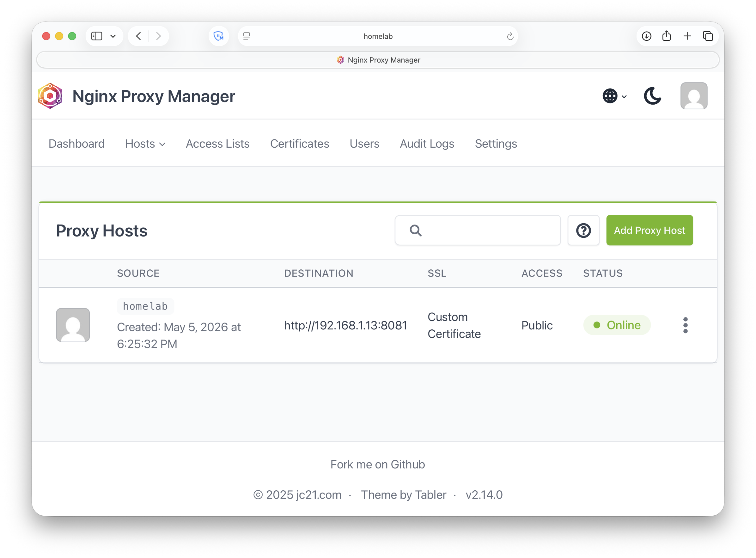Show the Safari tab overview
This screenshot has width=756, height=558.
tap(708, 36)
